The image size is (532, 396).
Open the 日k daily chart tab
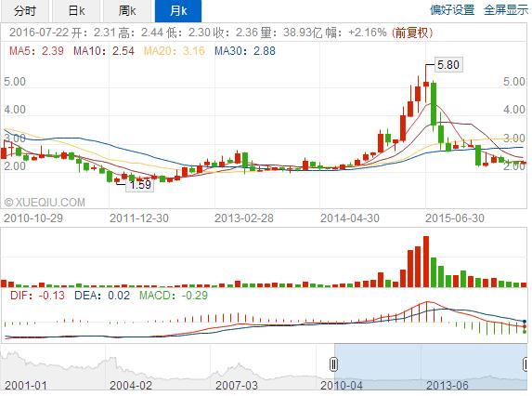(x=76, y=11)
